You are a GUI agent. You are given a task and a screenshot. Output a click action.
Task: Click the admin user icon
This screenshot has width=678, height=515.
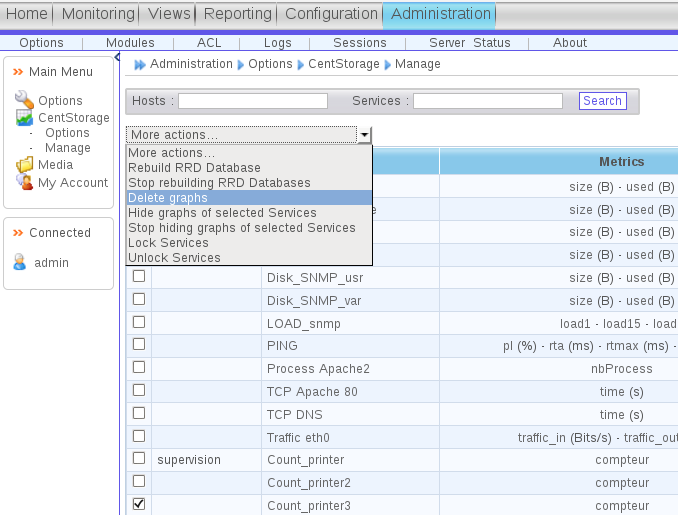click(x=20, y=262)
